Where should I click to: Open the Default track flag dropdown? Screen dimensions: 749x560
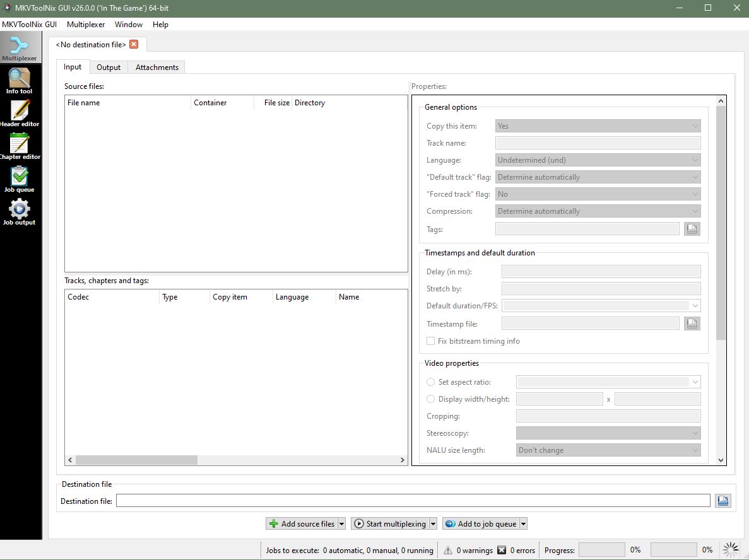tap(598, 177)
